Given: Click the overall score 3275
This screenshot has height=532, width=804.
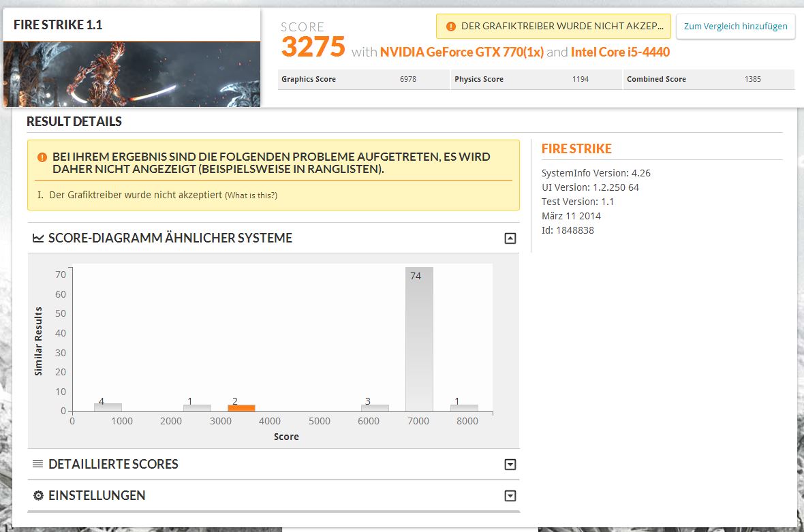Looking at the screenshot, I should (x=313, y=47).
